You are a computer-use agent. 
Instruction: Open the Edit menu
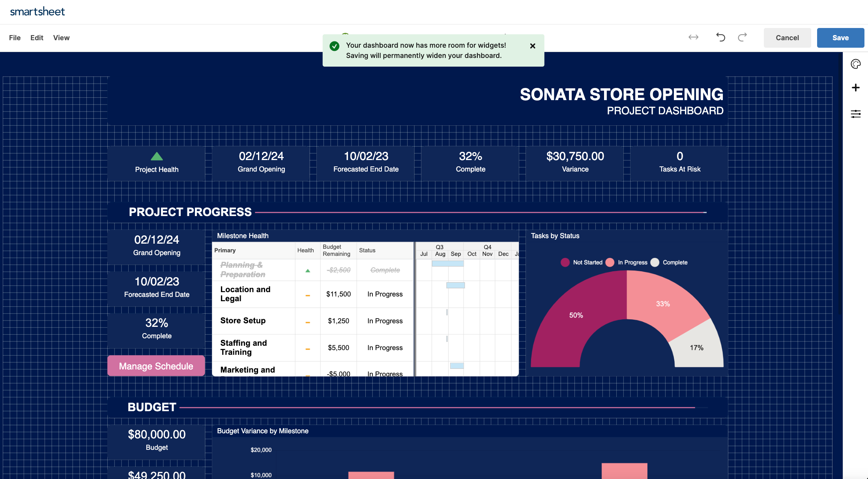tap(37, 38)
